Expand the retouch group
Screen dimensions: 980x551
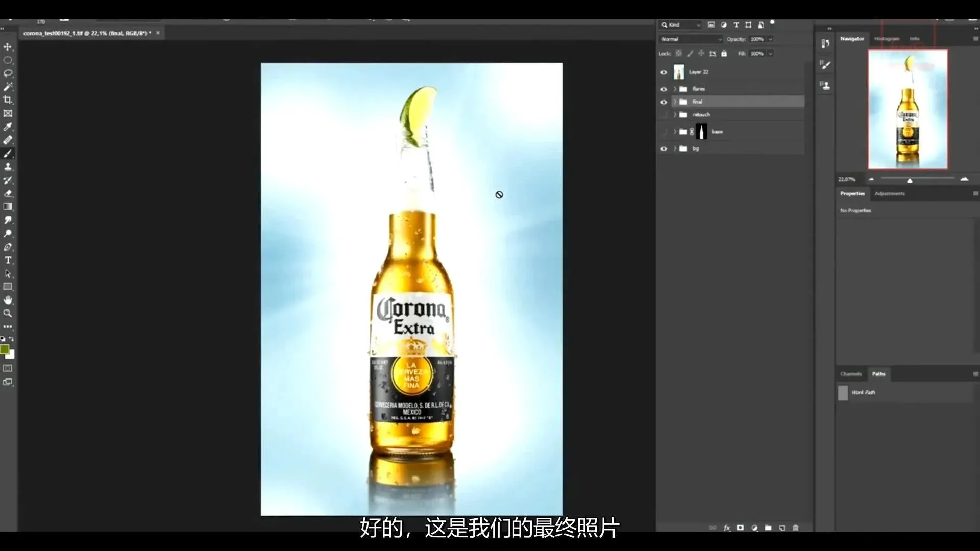point(675,115)
